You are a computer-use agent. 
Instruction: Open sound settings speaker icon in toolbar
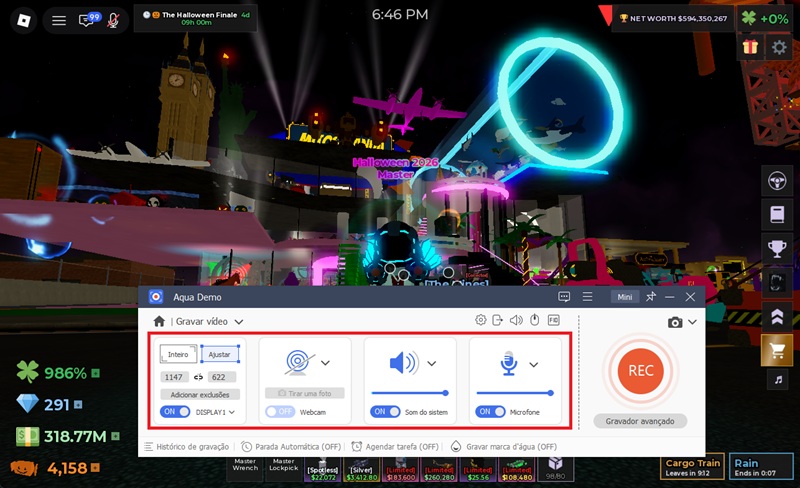coord(516,320)
